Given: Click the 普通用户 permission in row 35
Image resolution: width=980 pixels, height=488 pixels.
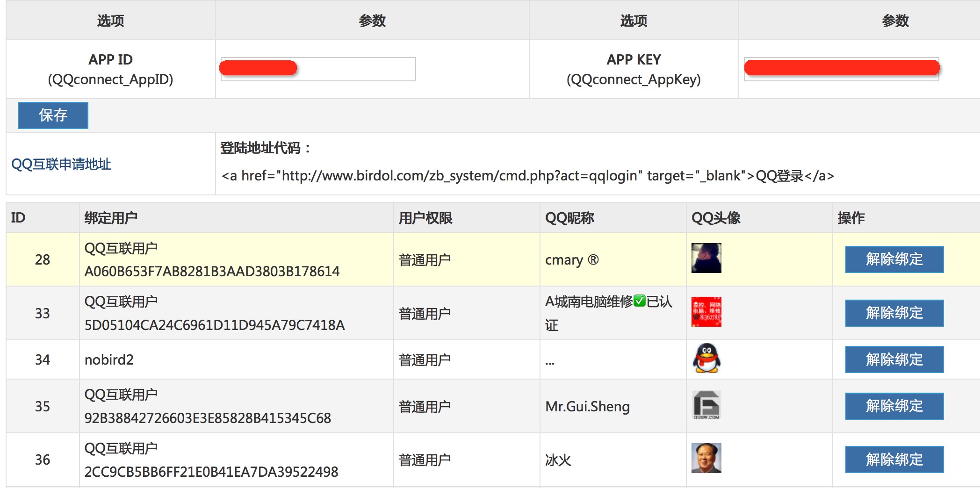Looking at the screenshot, I should tap(425, 407).
